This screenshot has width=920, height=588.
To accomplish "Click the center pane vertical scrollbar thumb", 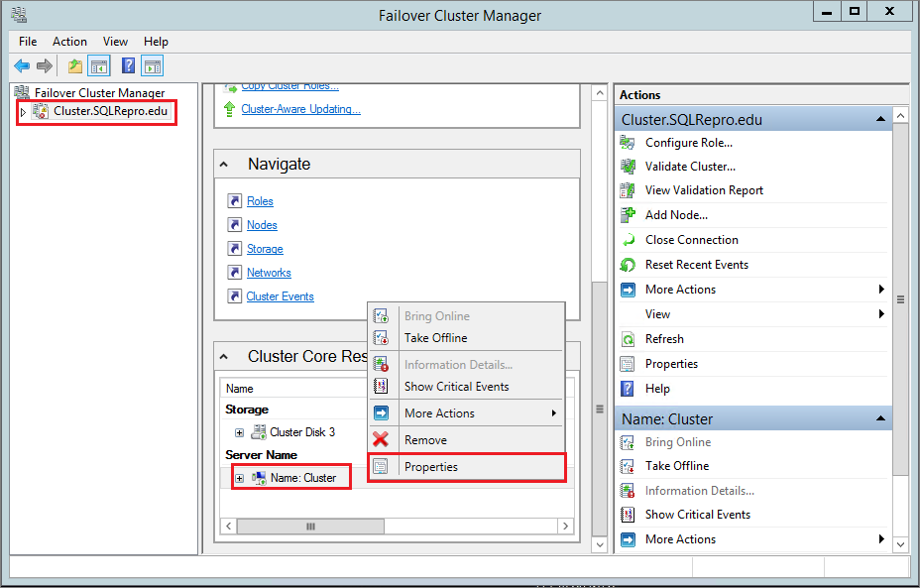I will pyautogui.click(x=599, y=409).
